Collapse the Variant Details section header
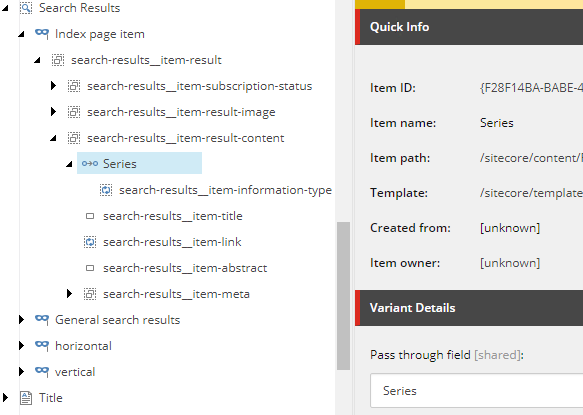 click(469, 308)
